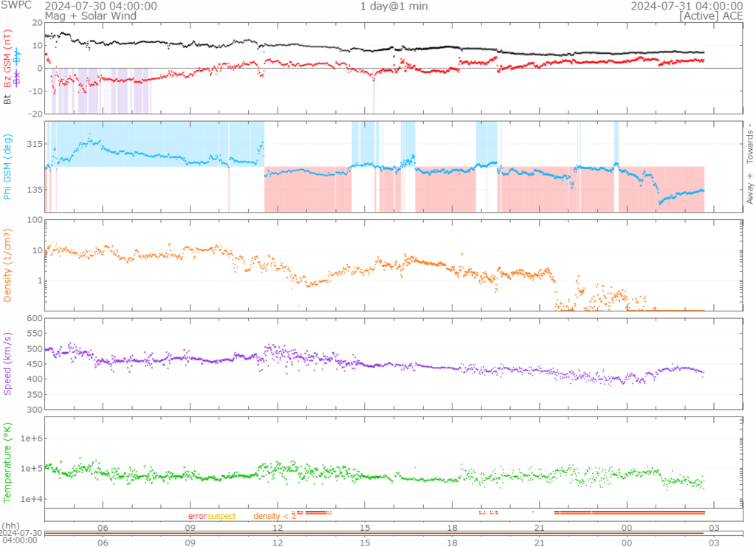Click the red 'error' flag legend
This screenshot has height=547, width=756.
[x=196, y=516]
